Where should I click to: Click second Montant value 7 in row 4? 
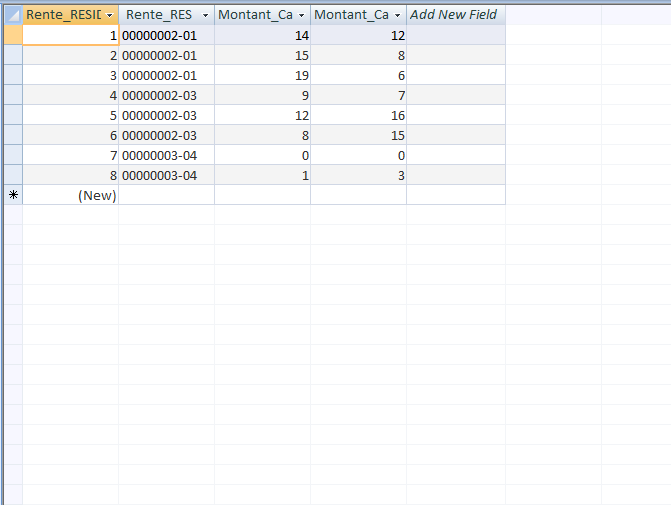pyautogui.click(x=359, y=95)
